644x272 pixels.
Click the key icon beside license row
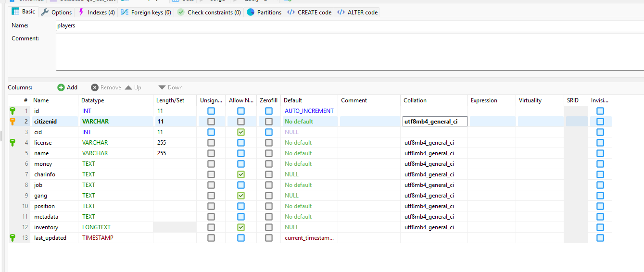coord(13,143)
